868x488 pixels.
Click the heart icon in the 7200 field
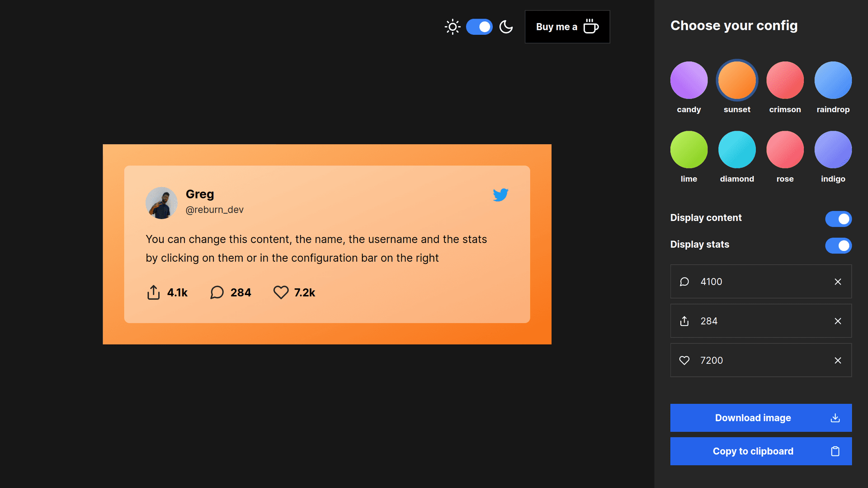[x=684, y=360]
